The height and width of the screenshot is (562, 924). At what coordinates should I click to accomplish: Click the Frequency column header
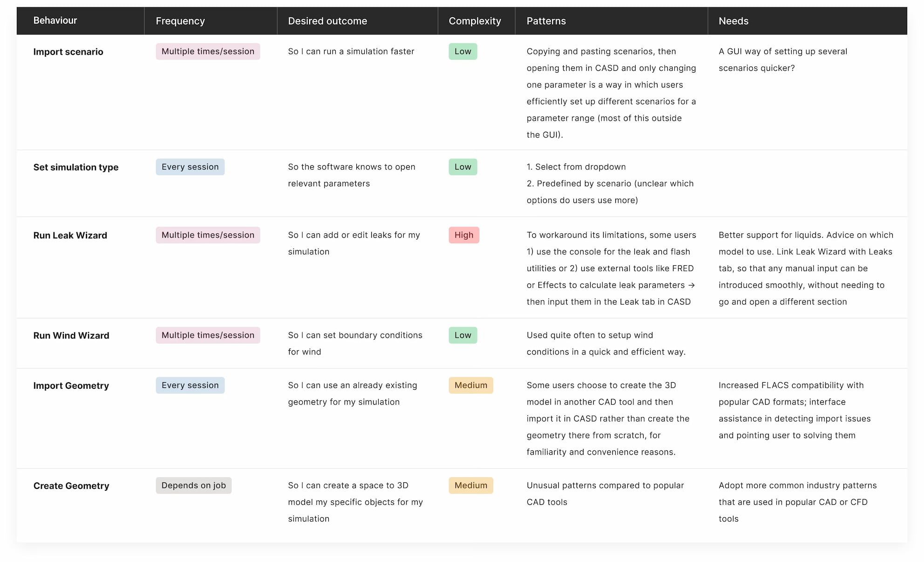point(180,21)
